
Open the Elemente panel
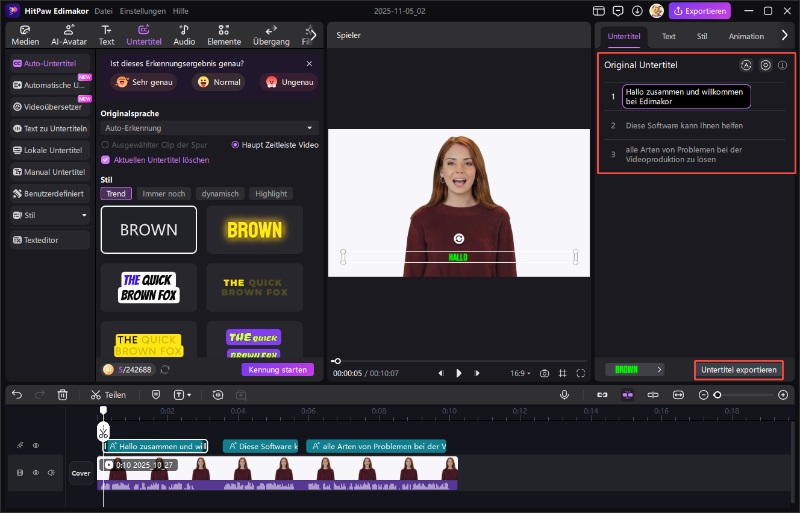[223, 35]
